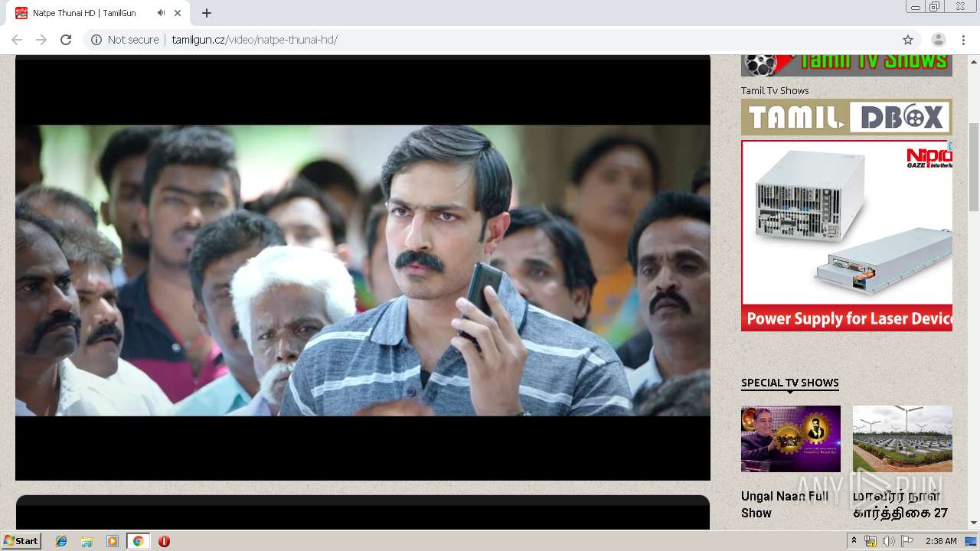Click the browser forward arrow
Image resolution: width=980 pixels, height=551 pixels.
(x=41, y=40)
